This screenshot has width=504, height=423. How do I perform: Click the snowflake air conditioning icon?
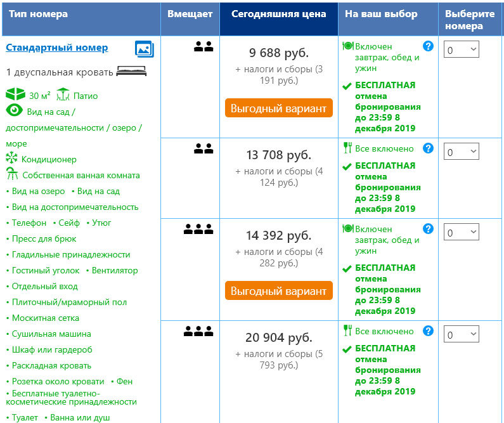pyautogui.click(x=12, y=159)
